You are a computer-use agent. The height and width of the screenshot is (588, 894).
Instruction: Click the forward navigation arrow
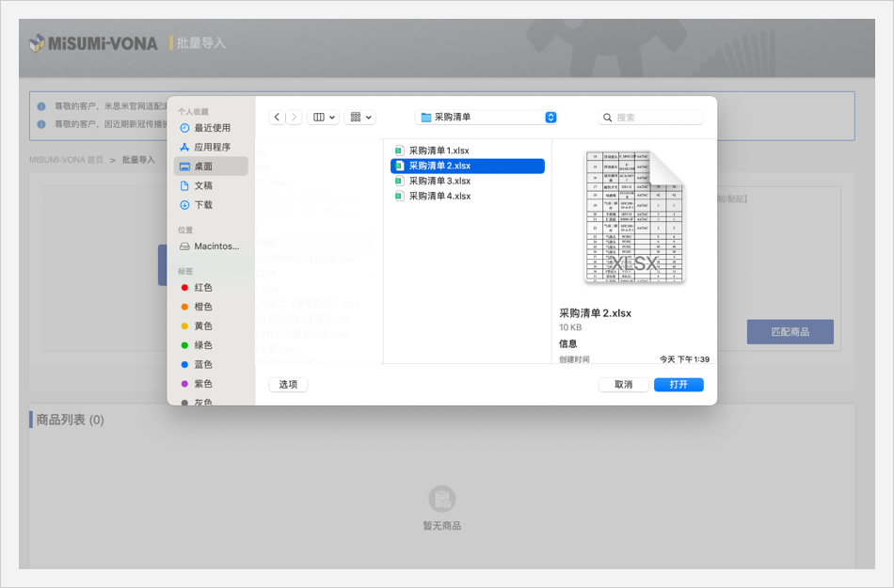(295, 117)
